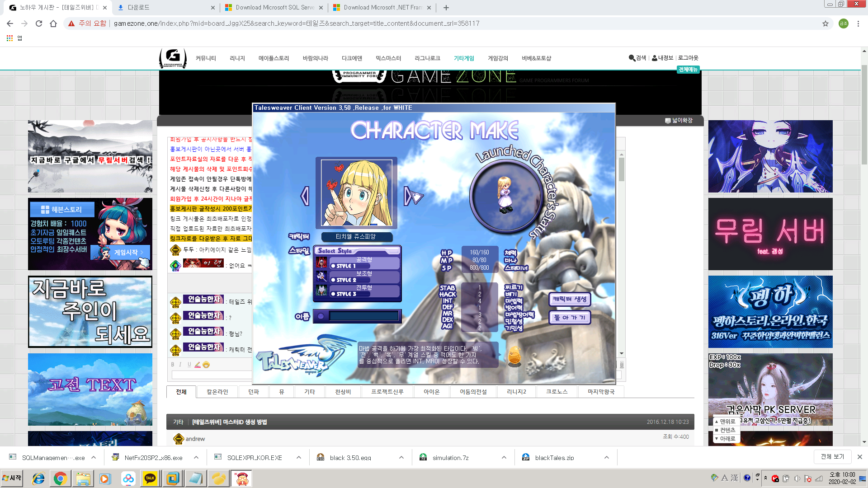Screen dimensions: 868x488
Task: Click the round button beside name field
Action: [321, 316]
